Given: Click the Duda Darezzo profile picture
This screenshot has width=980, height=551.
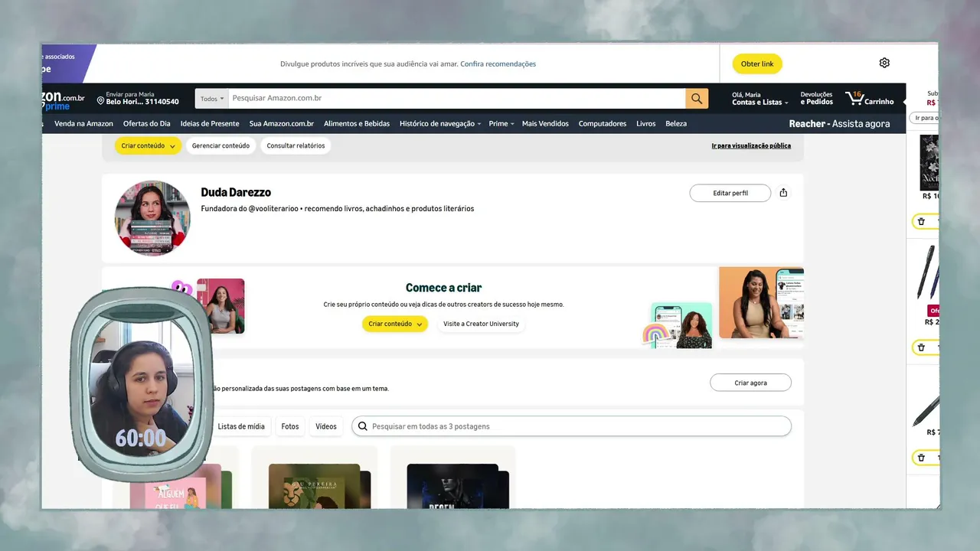Looking at the screenshot, I should tap(152, 218).
